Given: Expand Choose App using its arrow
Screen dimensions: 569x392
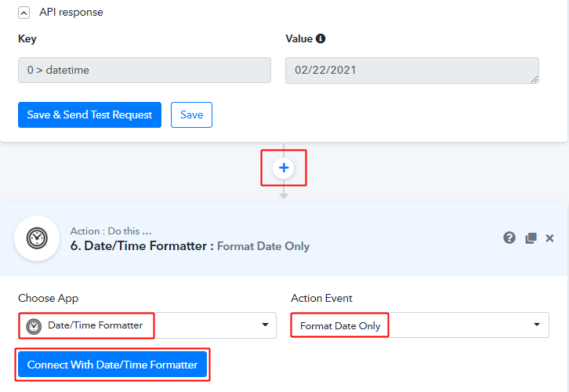Looking at the screenshot, I should (265, 325).
